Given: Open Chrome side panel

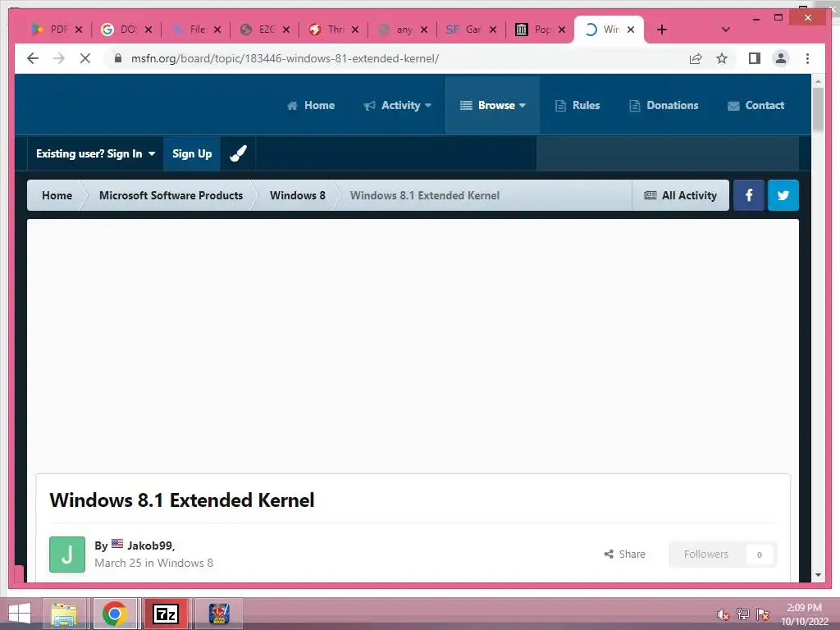Looking at the screenshot, I should click(x=755, y=58).
